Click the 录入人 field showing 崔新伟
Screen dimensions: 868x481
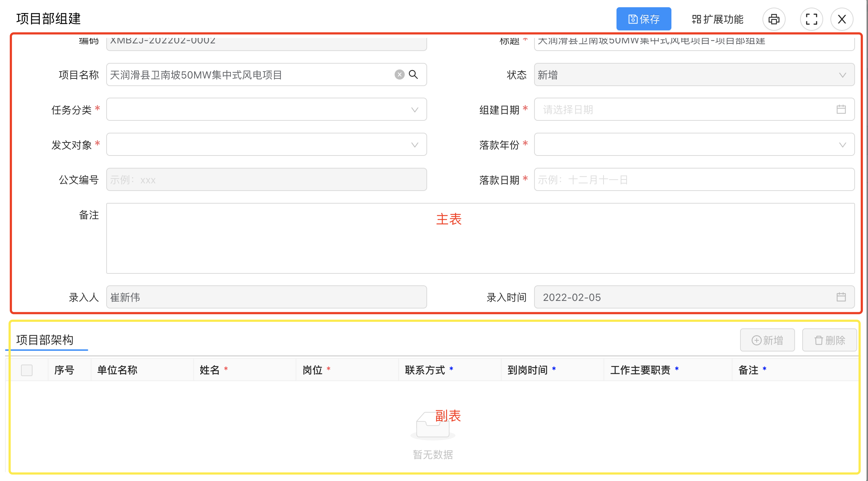pyautogui.click(x=266, y=297)
